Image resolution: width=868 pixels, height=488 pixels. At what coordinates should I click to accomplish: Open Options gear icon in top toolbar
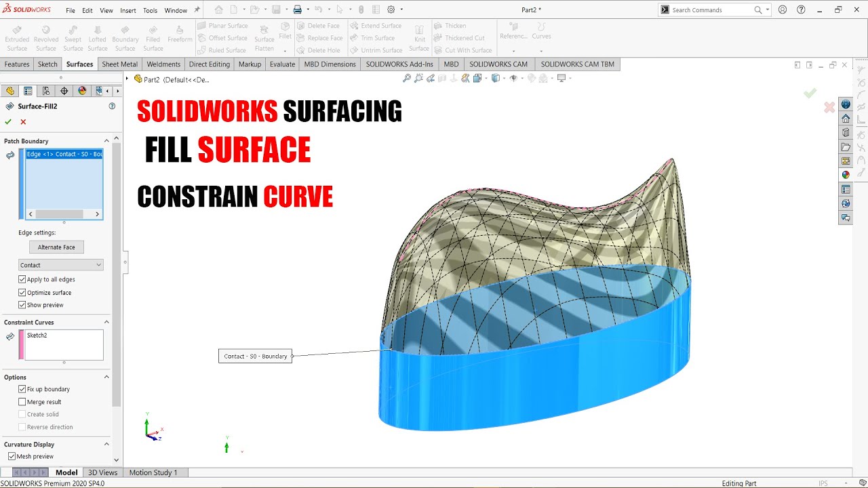(391, 9)
